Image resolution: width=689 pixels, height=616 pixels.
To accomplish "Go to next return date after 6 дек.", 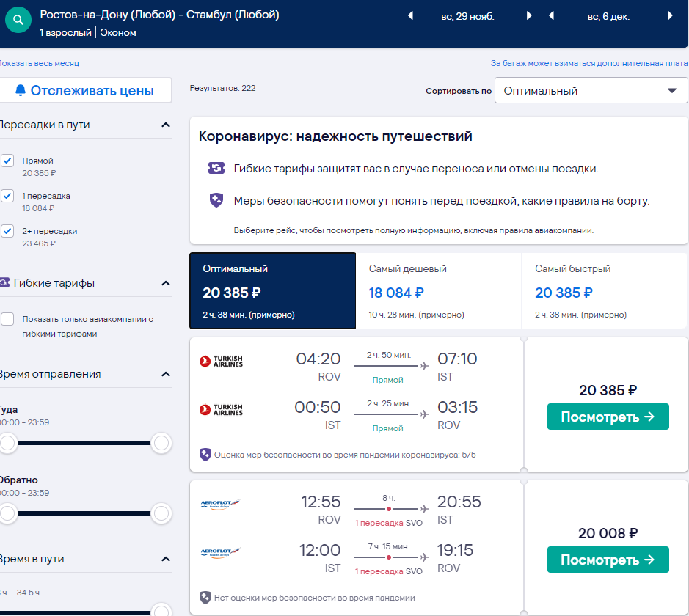I will (670, 16).
